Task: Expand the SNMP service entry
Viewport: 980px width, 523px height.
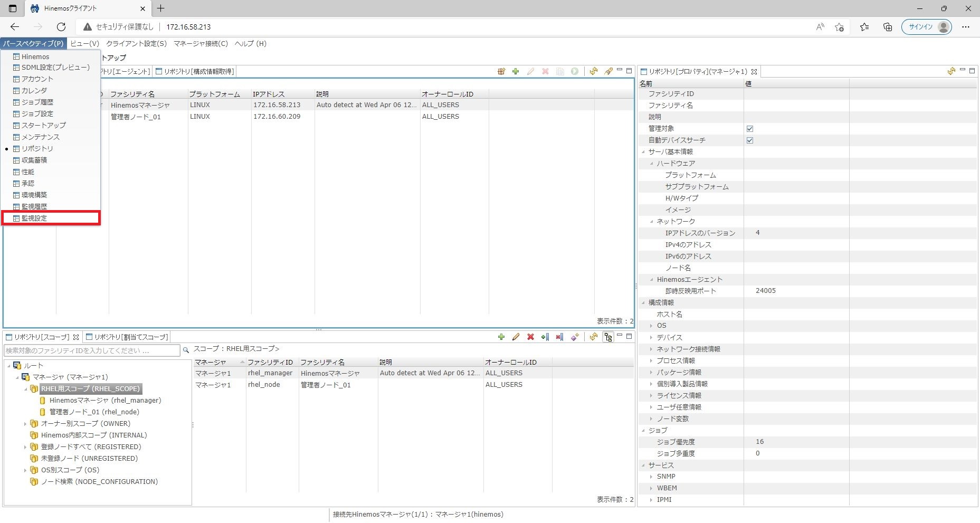Action: click(x=652, y=477)
